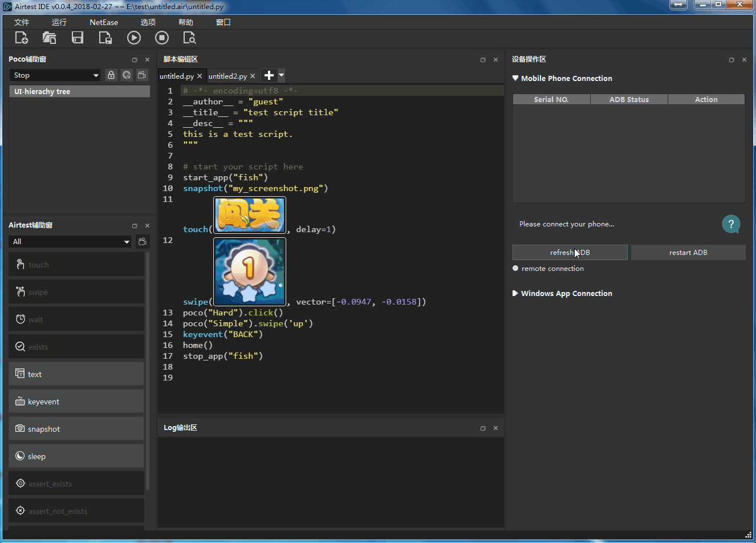The image size is (756, 543).
Task: Stop the running script via toolbar
Action: click(162, 38)
